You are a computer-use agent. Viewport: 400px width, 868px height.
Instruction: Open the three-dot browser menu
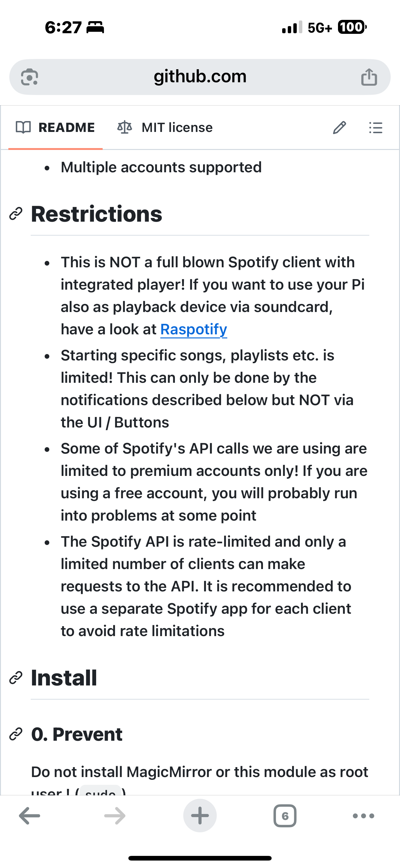click(364, 816)
